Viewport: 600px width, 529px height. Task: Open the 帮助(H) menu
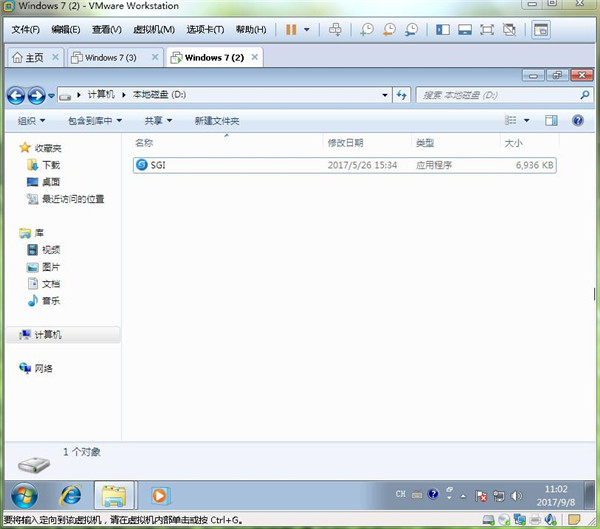tap(251, 29)
